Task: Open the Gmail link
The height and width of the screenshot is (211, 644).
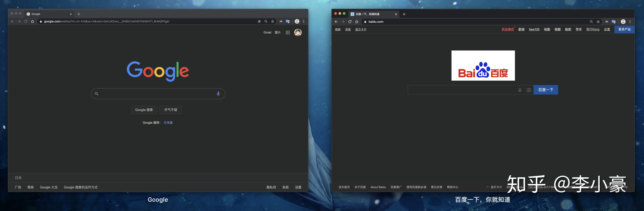Action: point(267,33)
